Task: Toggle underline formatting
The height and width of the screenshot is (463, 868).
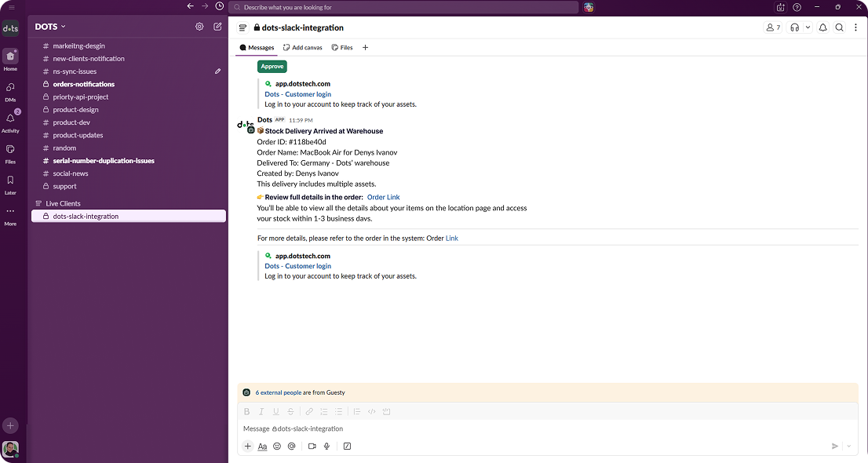Action: pyautogui.click(x=275, y=411)
